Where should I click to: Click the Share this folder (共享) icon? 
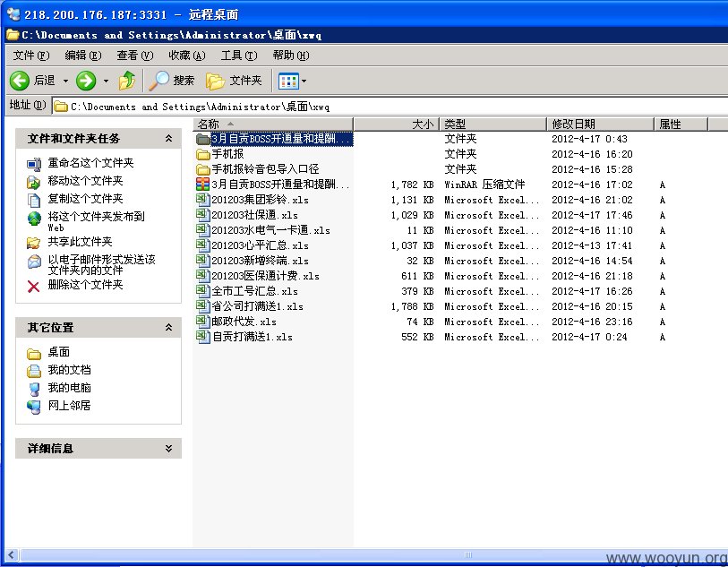[33, 243]
